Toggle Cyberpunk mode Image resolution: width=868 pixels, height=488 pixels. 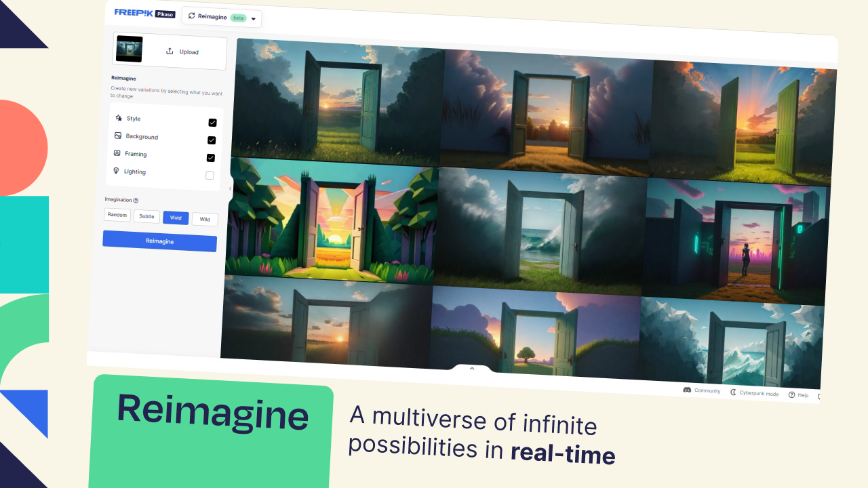coord(754,393)
